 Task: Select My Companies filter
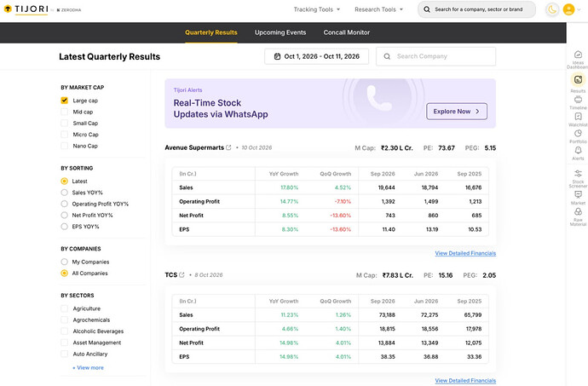pos(65,262)
